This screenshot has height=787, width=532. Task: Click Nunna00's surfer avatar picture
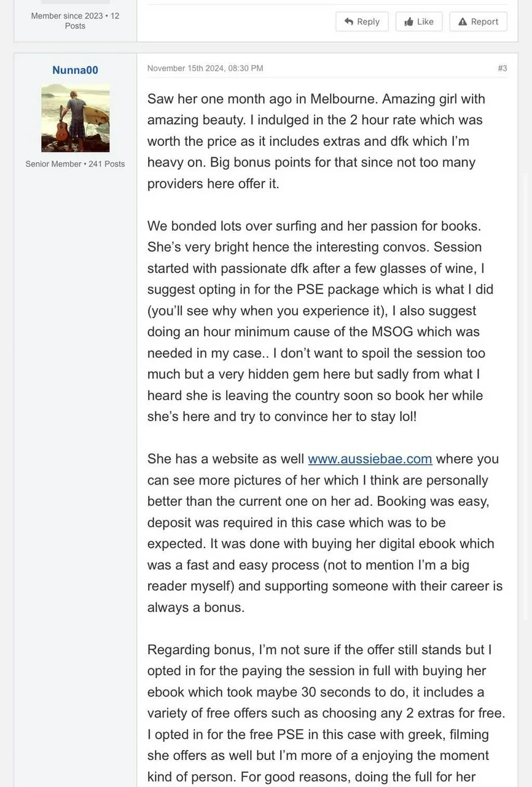tap(75, 117)
